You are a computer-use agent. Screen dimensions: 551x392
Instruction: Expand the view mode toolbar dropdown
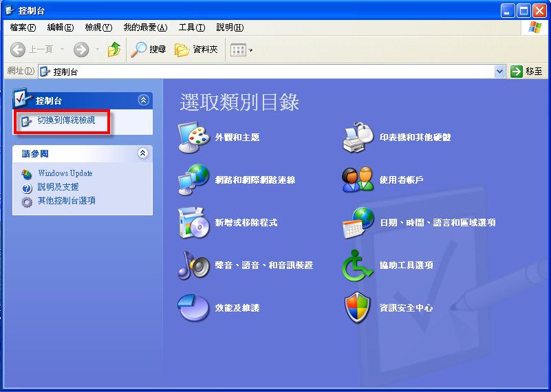(251, 50)
